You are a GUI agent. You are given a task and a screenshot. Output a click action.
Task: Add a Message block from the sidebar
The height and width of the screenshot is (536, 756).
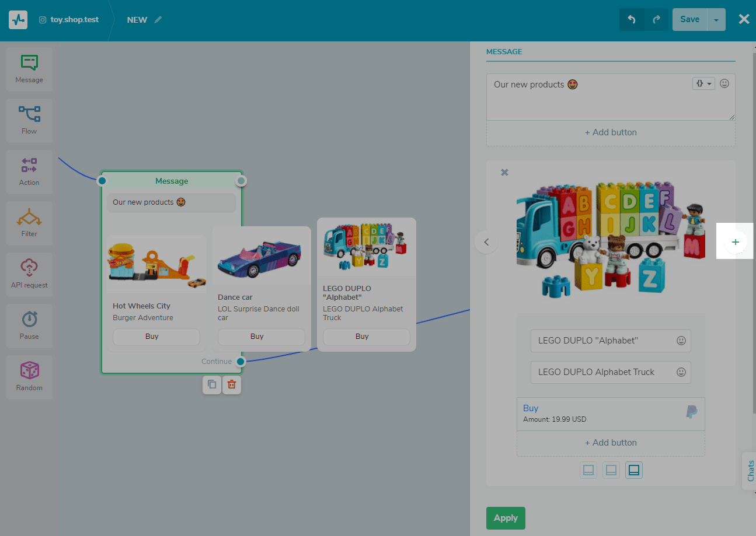pos(29,69)
